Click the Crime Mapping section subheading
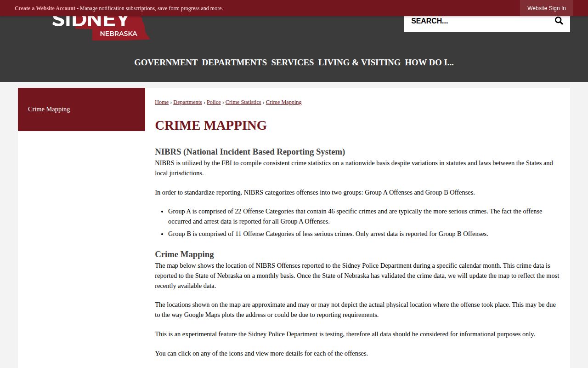The image size is (588, 368). point(184,254)
